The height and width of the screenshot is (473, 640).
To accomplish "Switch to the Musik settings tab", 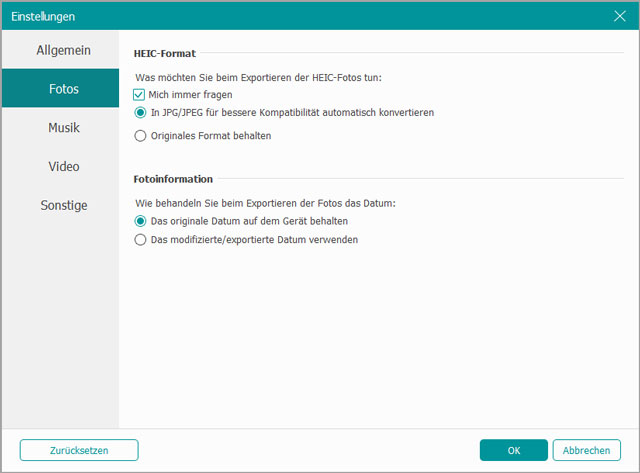I will pyautogui.click(x=60, y=127).
